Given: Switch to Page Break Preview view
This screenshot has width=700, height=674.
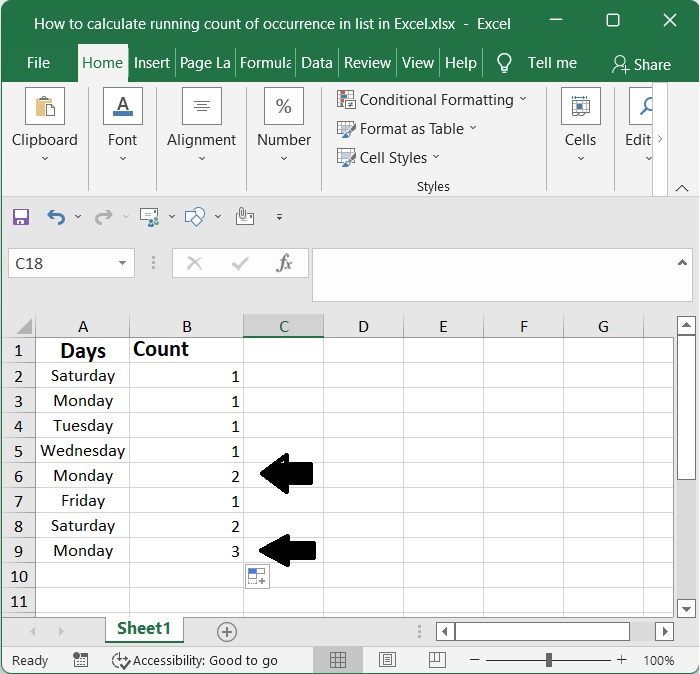Looking at the screenshot, I should tap(436, 660).
